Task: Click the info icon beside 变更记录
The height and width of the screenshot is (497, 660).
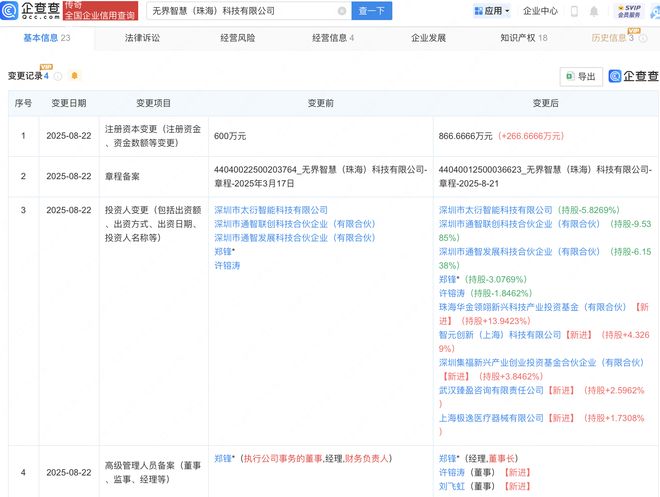Action: (x=58, y=76)
